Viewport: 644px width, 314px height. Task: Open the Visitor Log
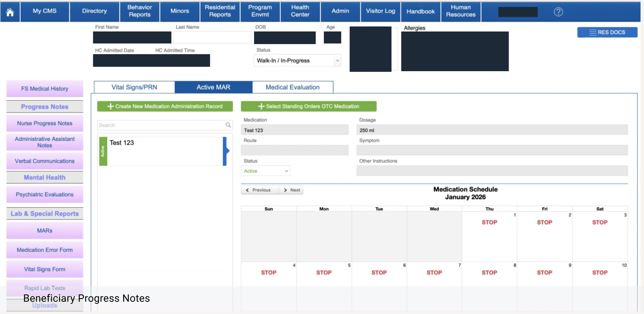(380, 12)
